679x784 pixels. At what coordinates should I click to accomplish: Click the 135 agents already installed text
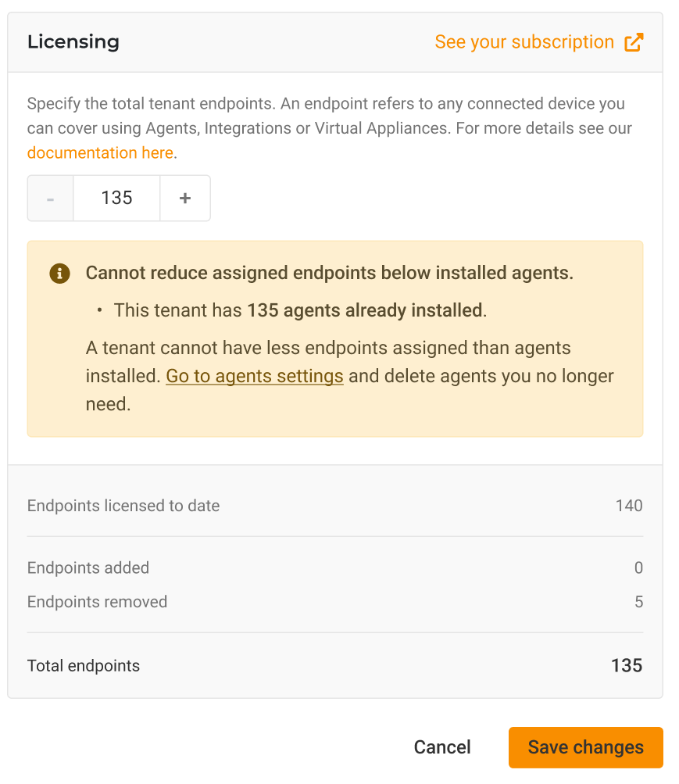pyautogui.click(x=364, y=310)
